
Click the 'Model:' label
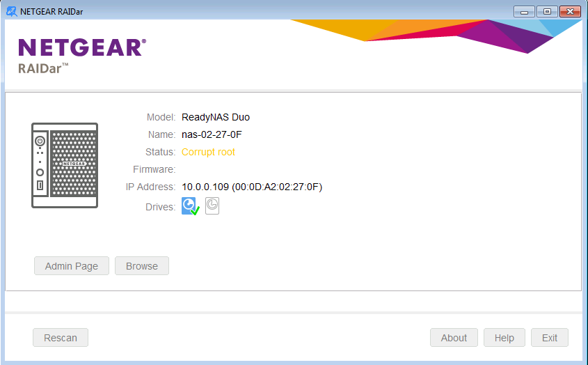click(x=161, y=117)
